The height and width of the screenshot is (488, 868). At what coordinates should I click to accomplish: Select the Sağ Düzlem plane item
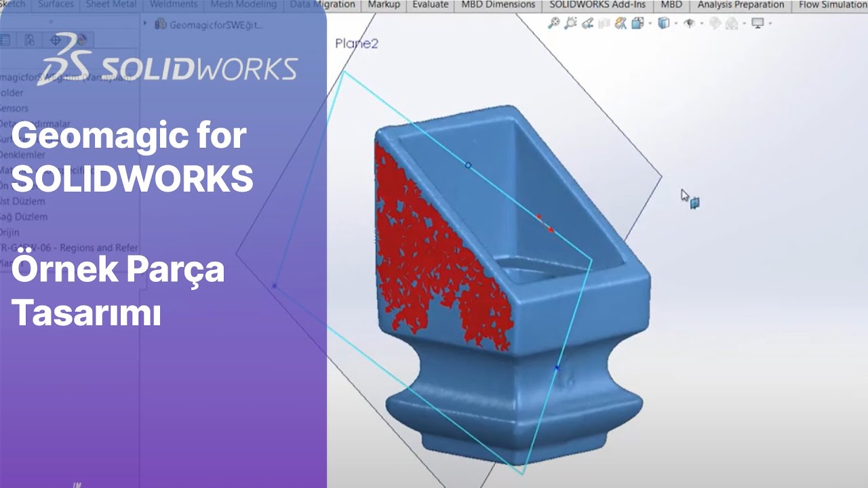coord(24,217)
